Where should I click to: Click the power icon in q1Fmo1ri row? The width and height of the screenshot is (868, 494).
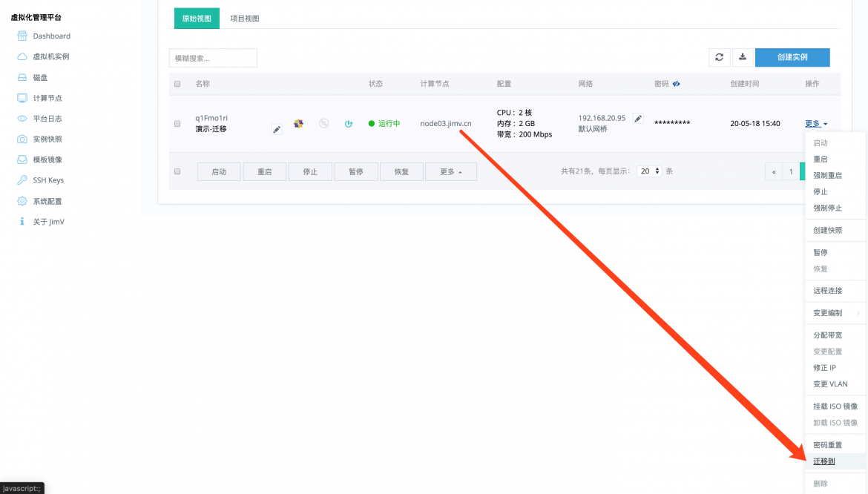click(348, 123)
